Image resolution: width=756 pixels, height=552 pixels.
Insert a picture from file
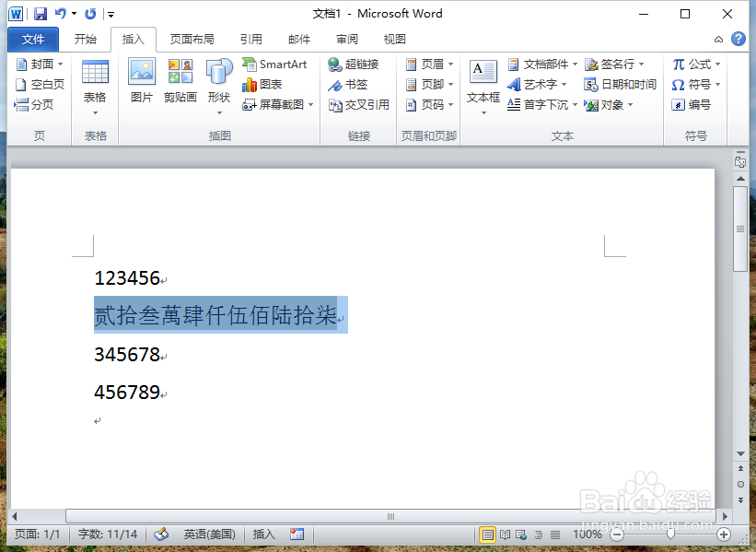pyautogui.click(x=141, y=83)
